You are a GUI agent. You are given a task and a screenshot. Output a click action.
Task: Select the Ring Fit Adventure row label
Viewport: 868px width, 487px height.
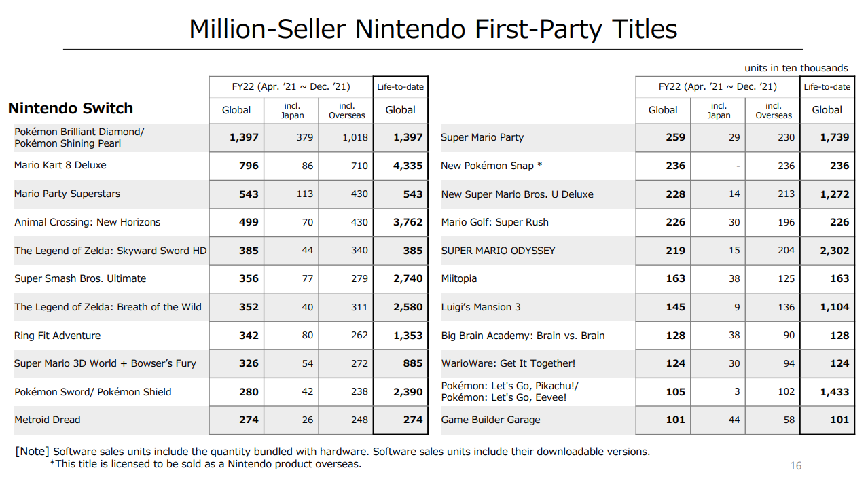tap(57, 336)
